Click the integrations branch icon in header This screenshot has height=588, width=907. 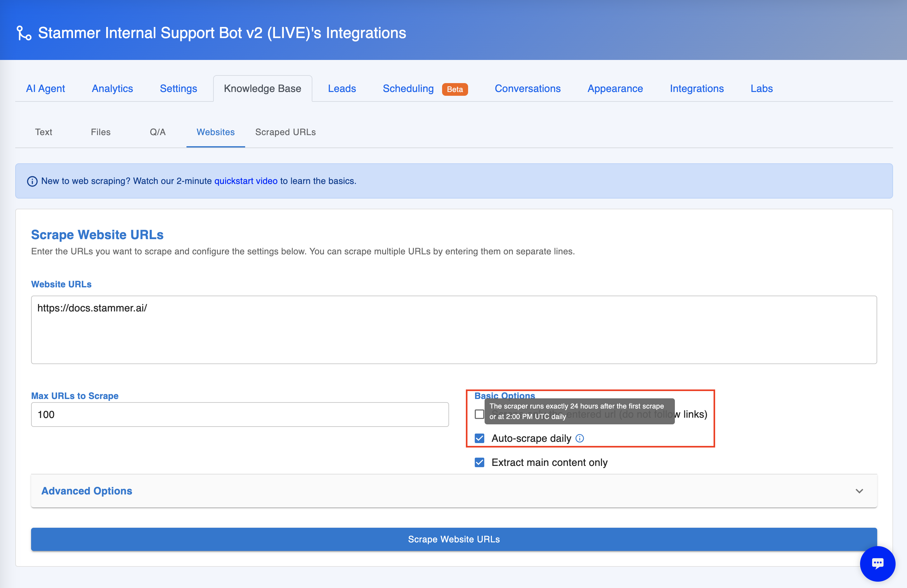point(24,33)
